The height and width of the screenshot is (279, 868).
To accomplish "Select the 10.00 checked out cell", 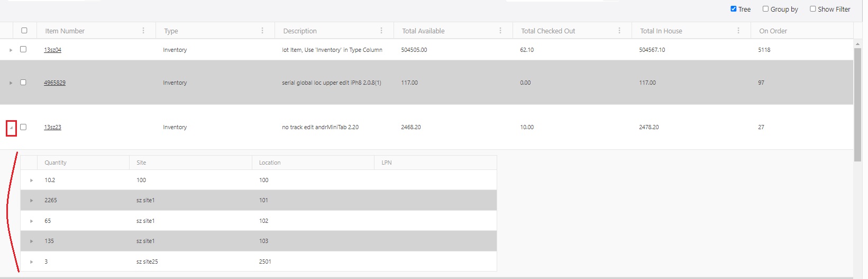I will pyautogui.click(x=527, y=127).
